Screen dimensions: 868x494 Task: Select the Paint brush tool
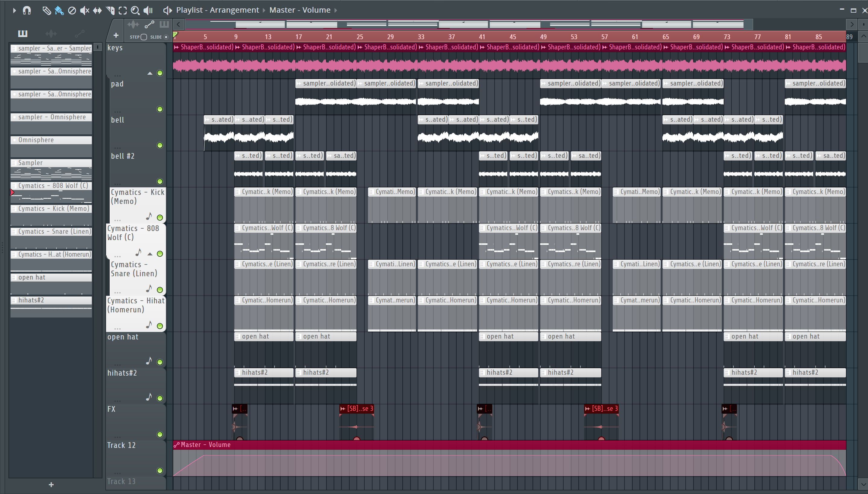(59, 11)
